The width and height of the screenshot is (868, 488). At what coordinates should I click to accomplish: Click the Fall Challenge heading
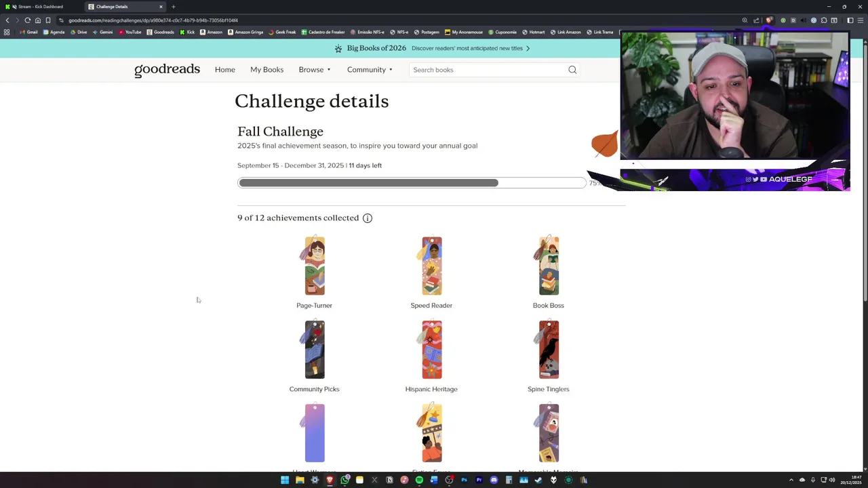(280, 131)
